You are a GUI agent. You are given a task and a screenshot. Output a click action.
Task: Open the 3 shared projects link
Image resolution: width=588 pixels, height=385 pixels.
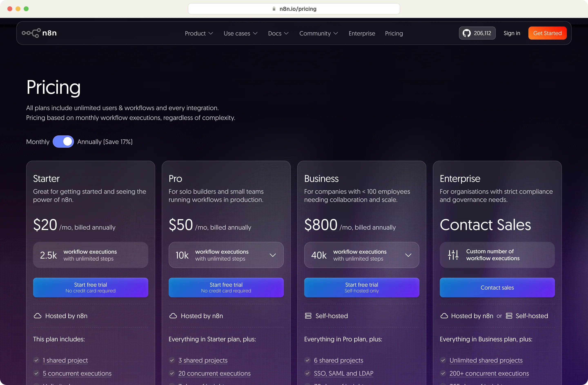pyautogui.click(x=203, y=360)
